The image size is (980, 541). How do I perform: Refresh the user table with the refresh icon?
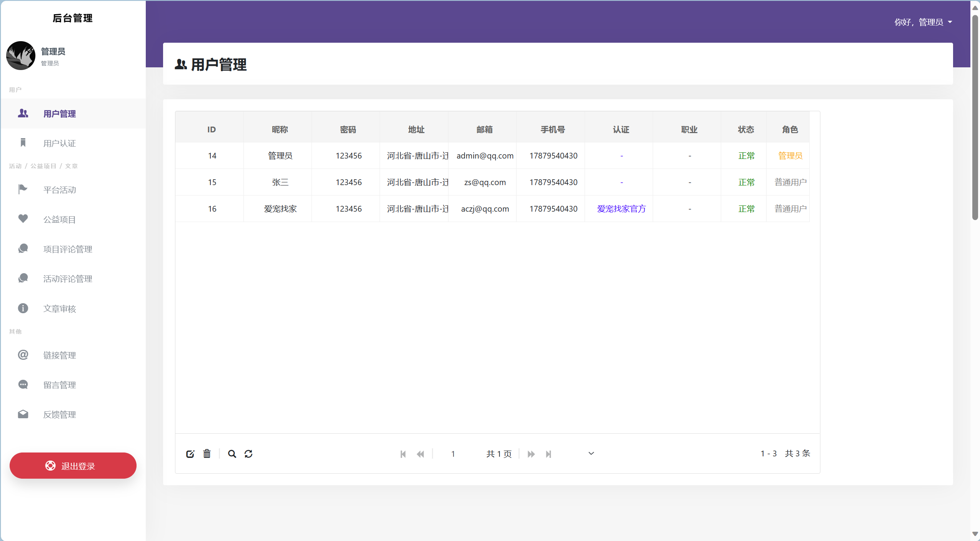pyautogui.click(x=248, y=454)
